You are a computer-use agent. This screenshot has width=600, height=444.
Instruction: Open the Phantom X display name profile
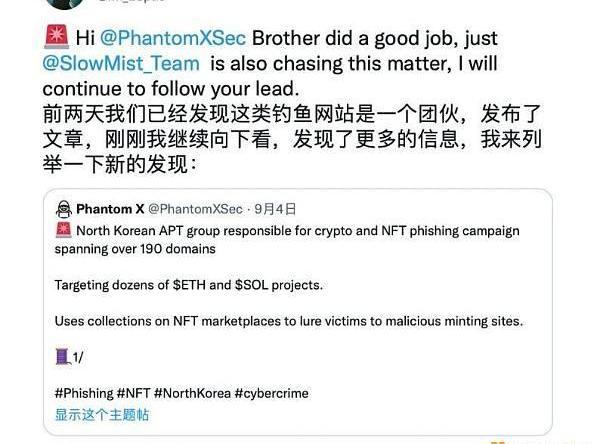click(x=109, y=209)
